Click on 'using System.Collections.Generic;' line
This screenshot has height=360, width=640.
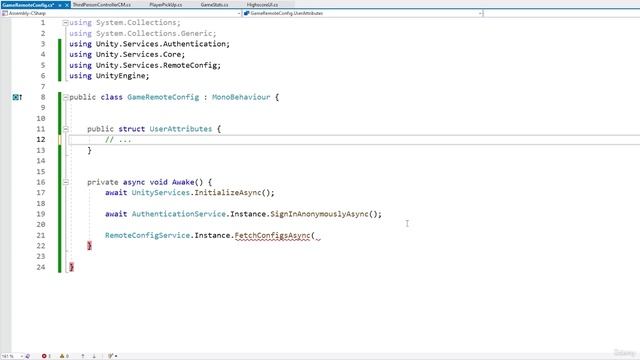pyautogui.click(x=143, y=33)
